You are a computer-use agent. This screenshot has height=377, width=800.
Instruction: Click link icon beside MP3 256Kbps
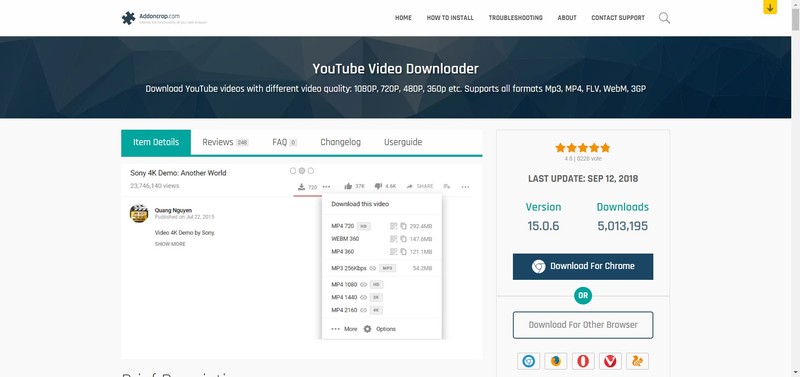(372, 268)
